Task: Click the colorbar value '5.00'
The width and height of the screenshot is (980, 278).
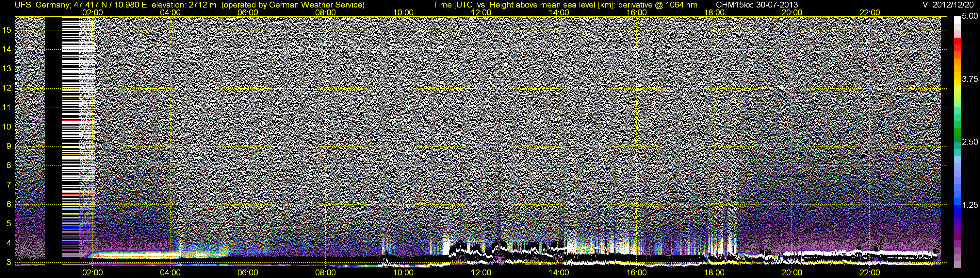Action: pos(970,16)
